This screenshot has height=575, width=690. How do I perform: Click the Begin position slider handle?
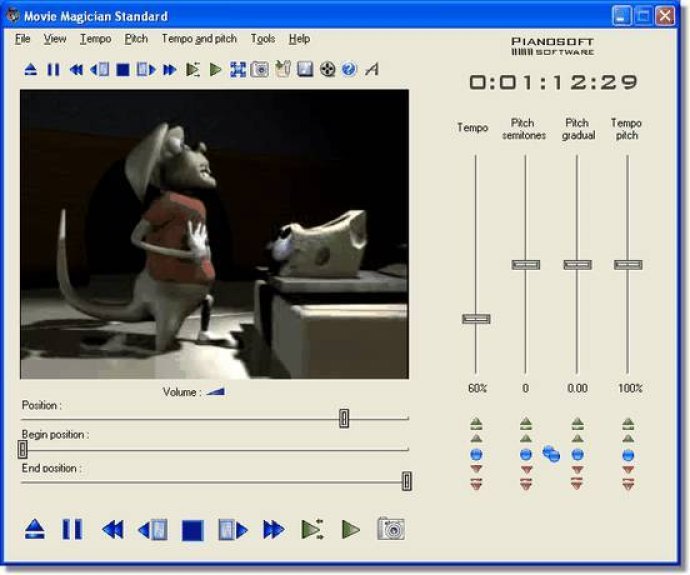coord(22,449)
